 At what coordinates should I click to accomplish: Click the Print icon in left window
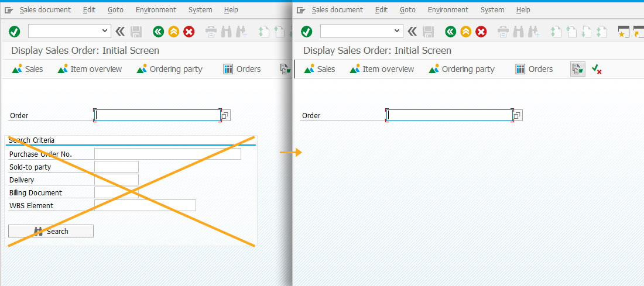(x=211, y=32)
